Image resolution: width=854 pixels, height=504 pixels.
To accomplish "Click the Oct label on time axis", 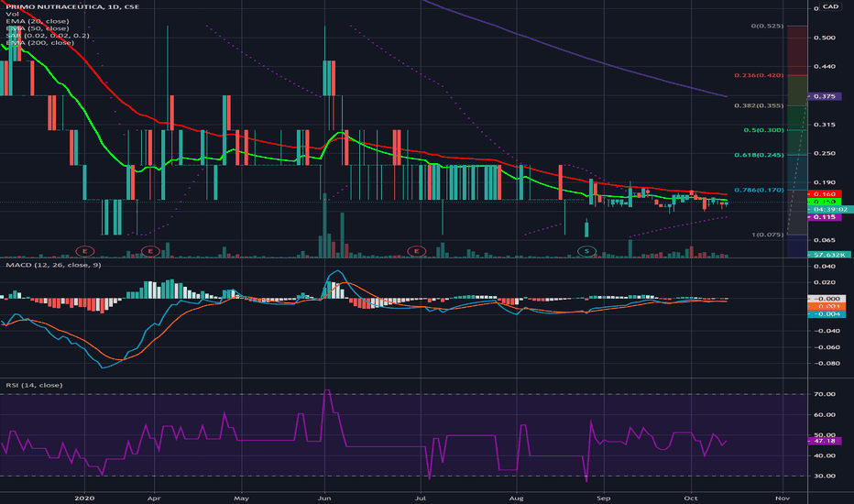I will point(691,498).
